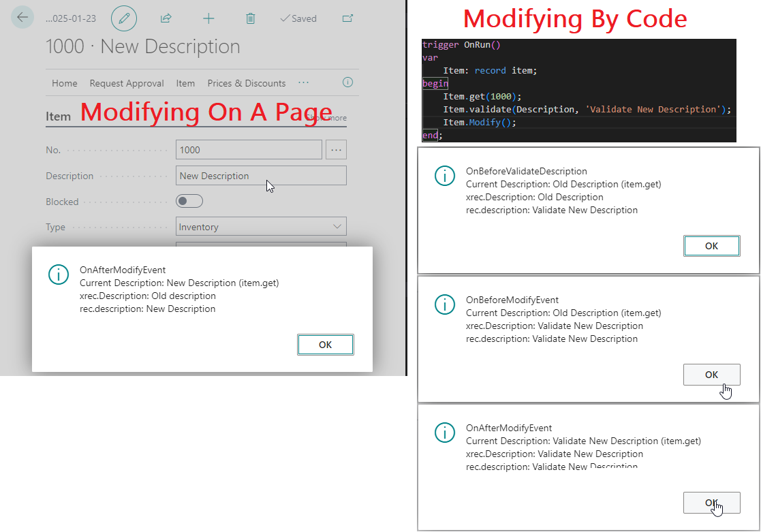Click OK in the OnBeforeModifyEvent dialog
761x532 pixels.
[x=711, y=374]
